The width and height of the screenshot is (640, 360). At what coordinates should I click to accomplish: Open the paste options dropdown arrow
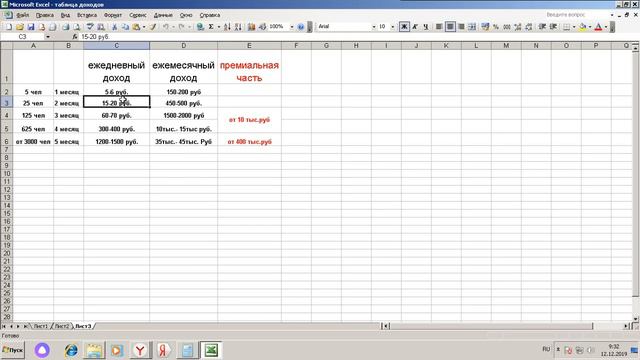(x=144, y=27)
